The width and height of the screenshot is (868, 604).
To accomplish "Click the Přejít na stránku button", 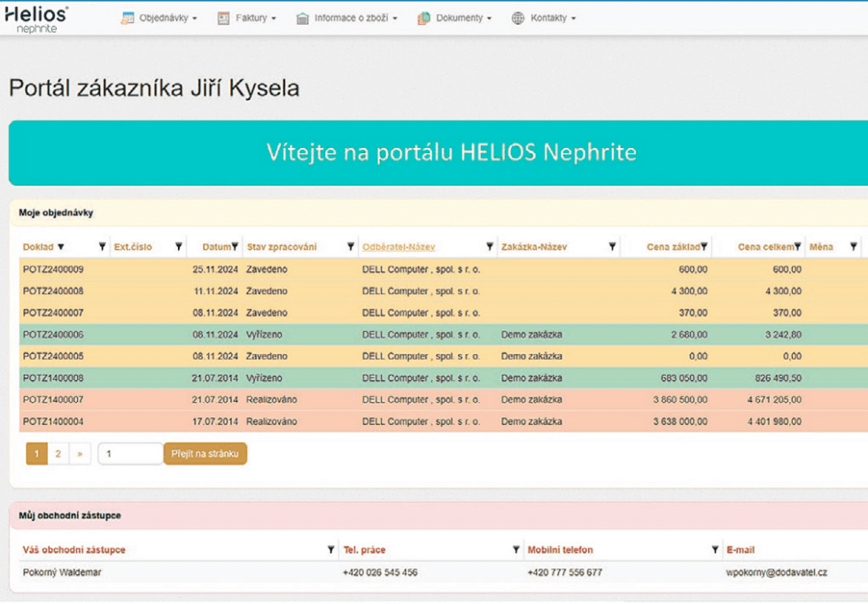I will pos(205,453).
